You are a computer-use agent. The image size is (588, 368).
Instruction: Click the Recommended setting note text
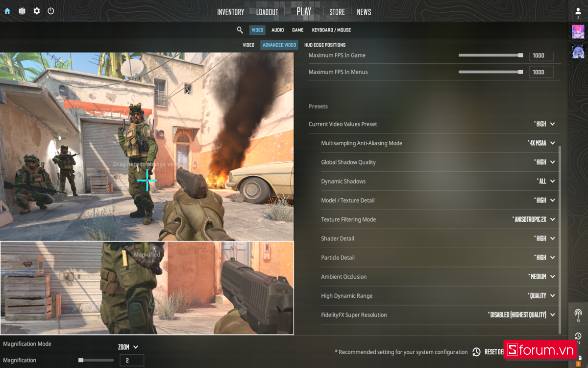[401, 352]
